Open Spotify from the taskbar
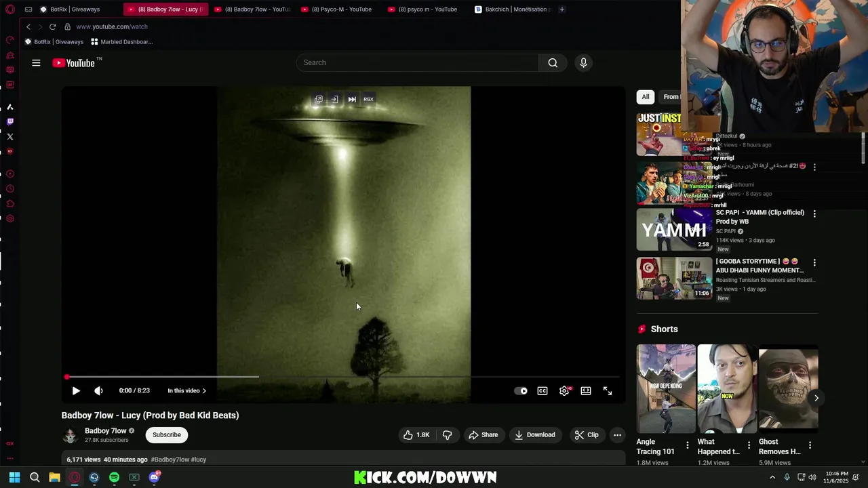Image resolution: width=868 pixels, height=488 pixels. (114, 477)
